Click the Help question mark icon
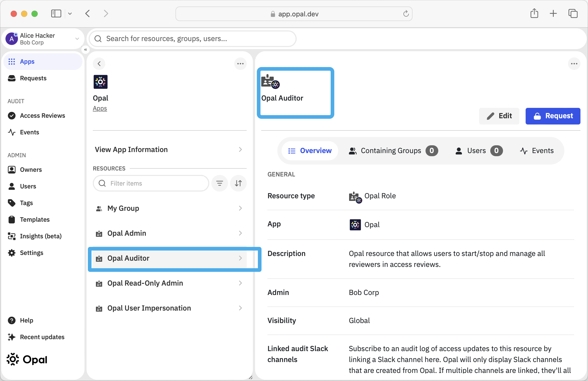 pyautogui.click(x=12, y=320)
